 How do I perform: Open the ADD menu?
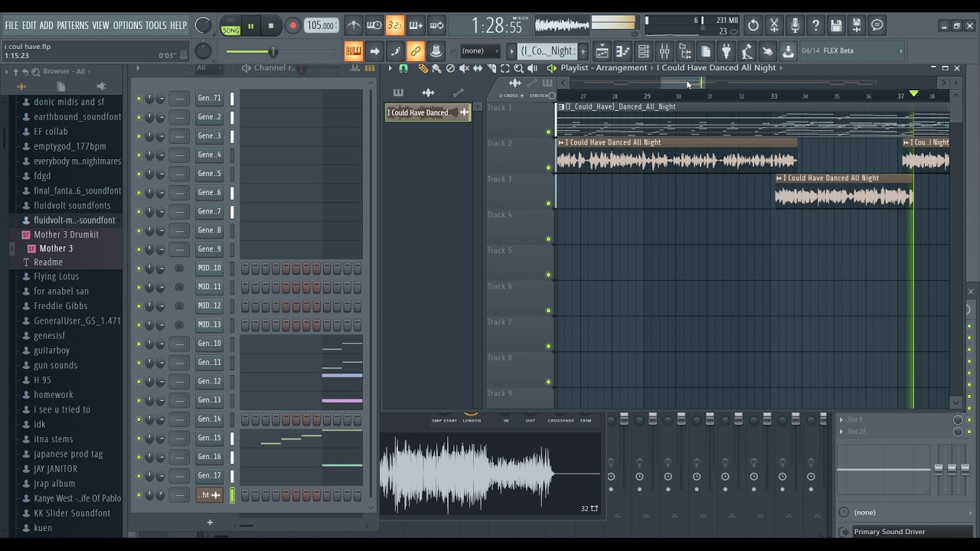click(x=47, y=25)
